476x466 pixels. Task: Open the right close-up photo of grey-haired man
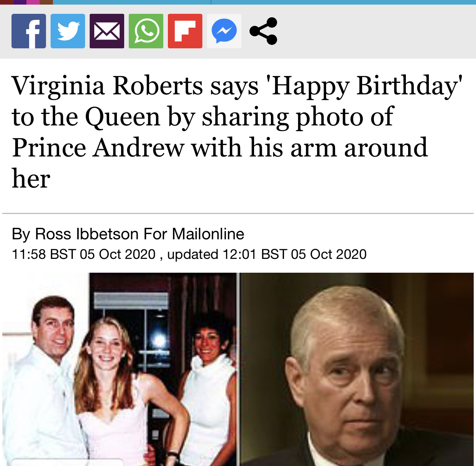coord(357,369)
